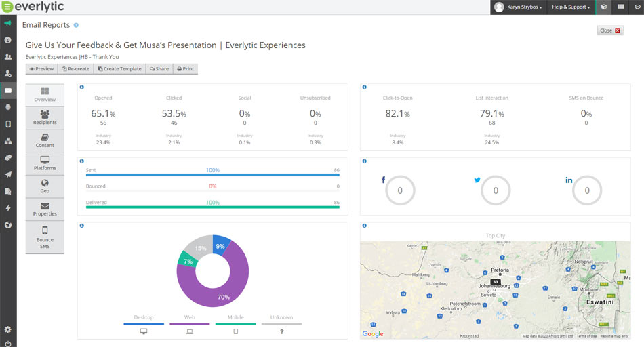The width and height of the screenshot is (644, 347).
Task: Open the Help & Support dropdown
Action: (571, 7)
